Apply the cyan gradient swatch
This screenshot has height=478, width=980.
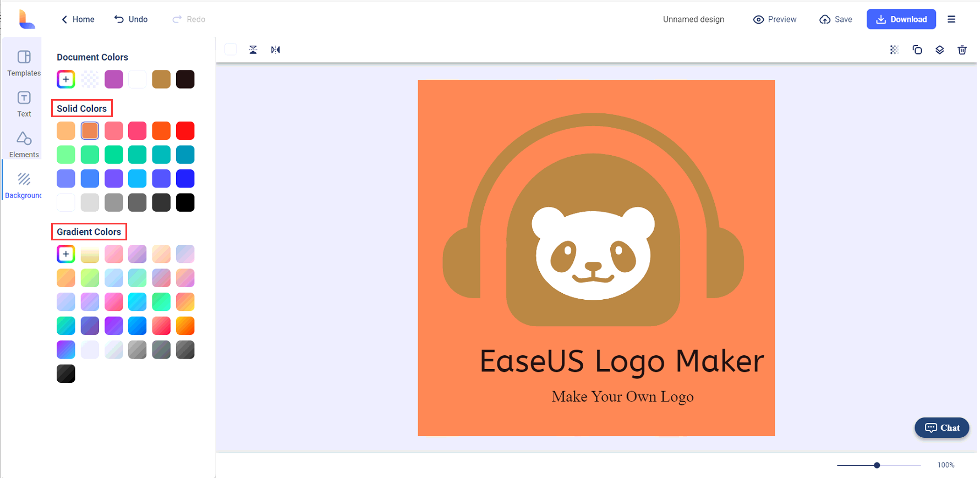138,302
